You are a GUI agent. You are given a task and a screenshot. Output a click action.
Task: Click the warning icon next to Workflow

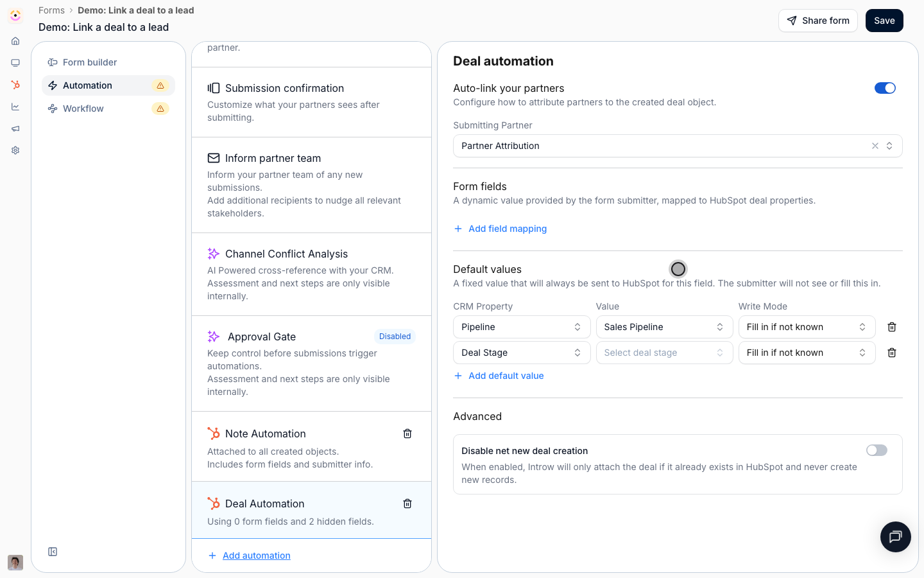160,109
